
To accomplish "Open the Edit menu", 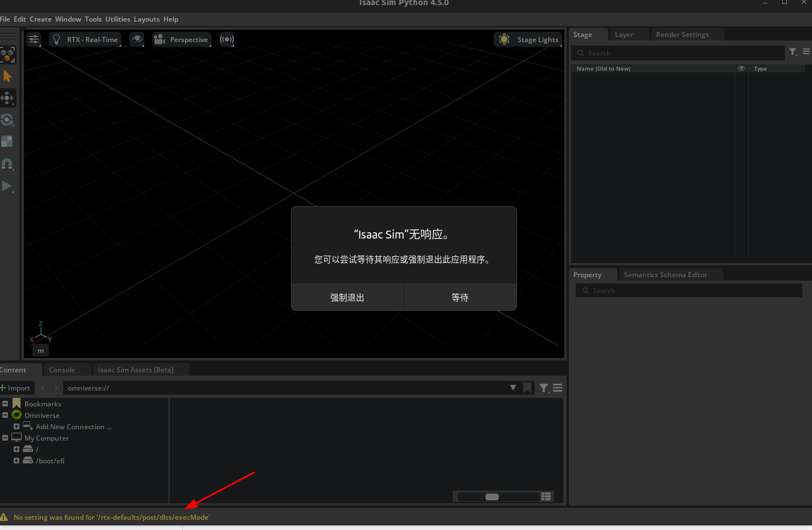I will pos(20,19).
